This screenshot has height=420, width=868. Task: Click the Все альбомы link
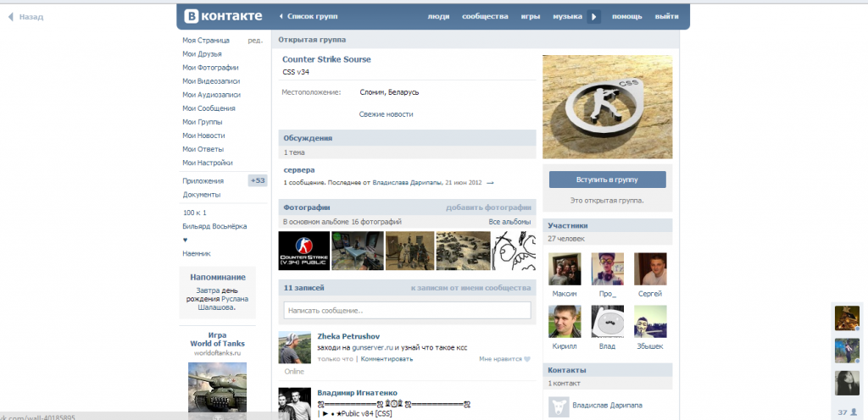click(x=509, y=222)
